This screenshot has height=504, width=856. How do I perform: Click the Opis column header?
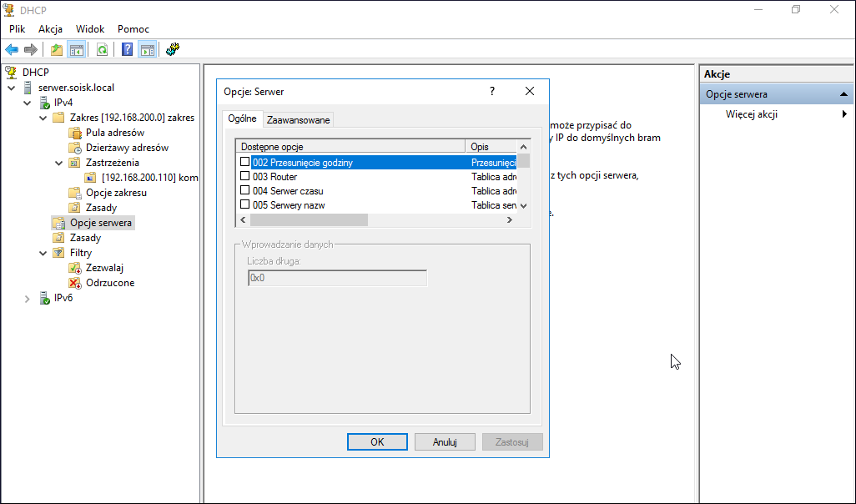click(491, 146)
